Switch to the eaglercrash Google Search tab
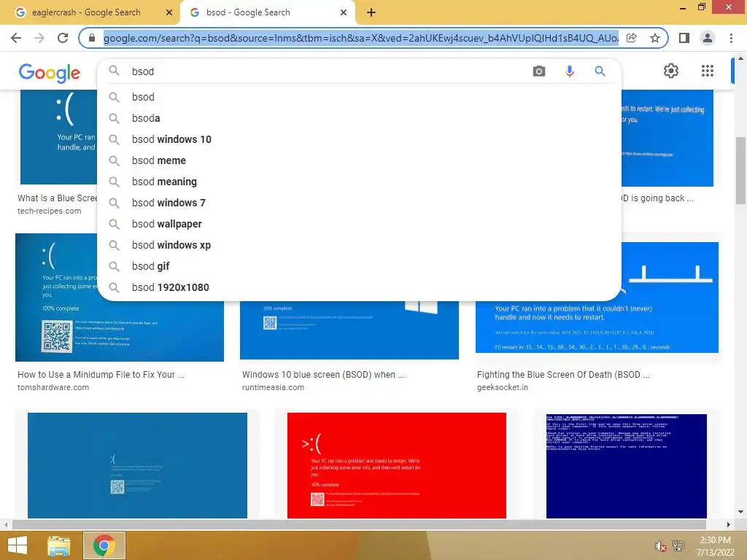Viewport: 747px width, 560px height. pos(87,13)
